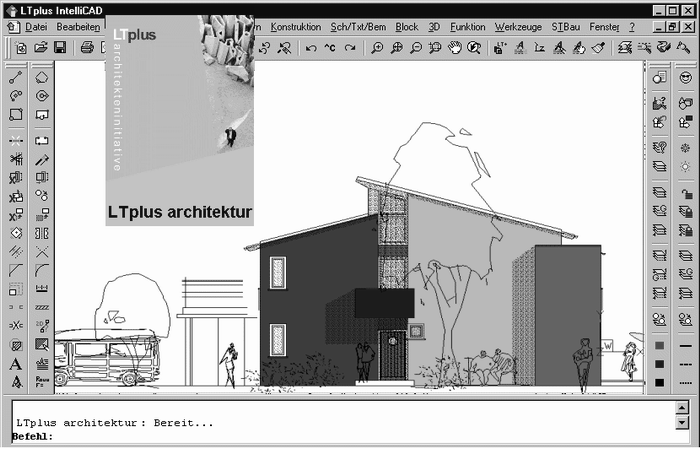This screenshot has height=449, width=700.
Task: Click the layers question mark icon
Action: 659,148
